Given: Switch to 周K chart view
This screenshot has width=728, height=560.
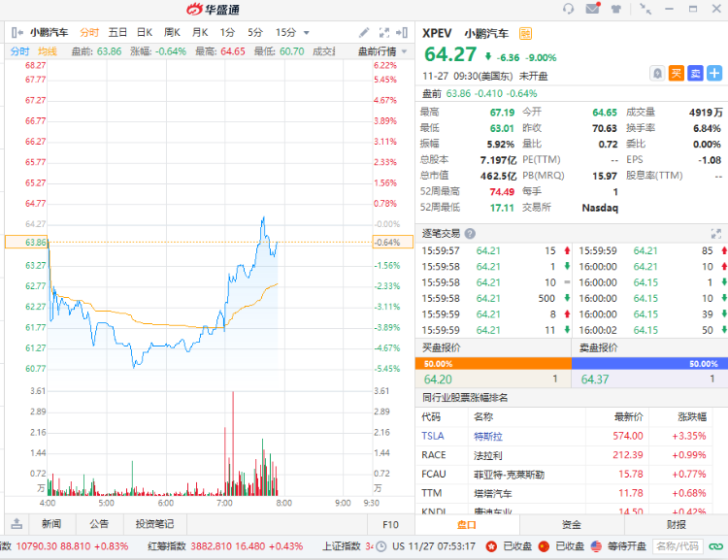Looking at the screenshot, I should (172, 32).
